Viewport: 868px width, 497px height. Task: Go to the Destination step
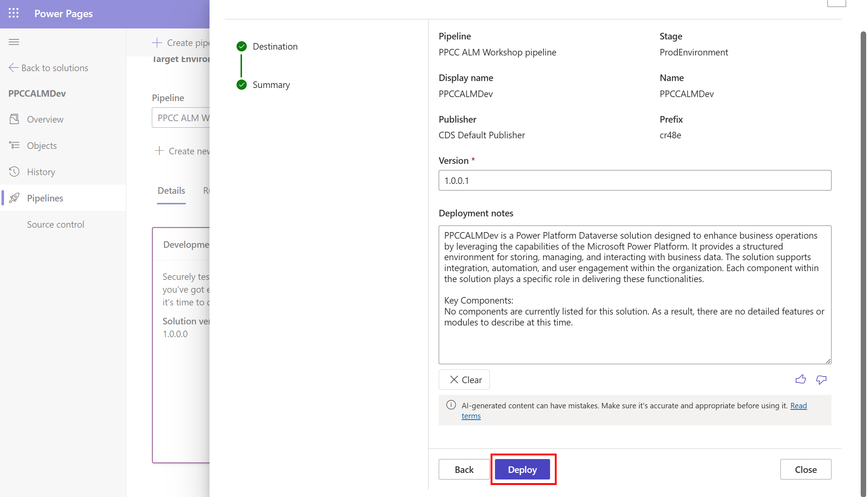click(x=274, y=46)
